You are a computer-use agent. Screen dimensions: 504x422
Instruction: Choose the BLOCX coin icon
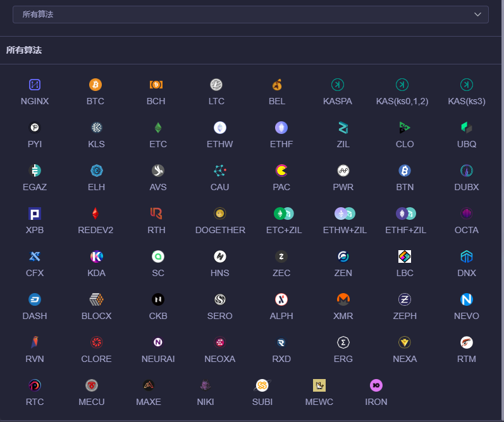tap(96, 299)
